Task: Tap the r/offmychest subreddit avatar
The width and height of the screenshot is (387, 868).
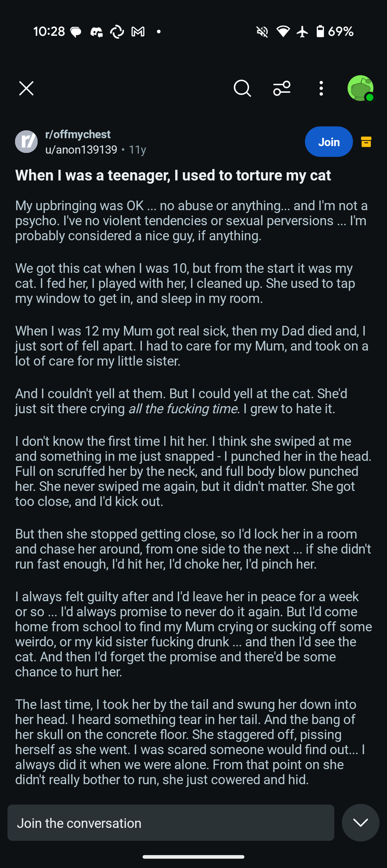Action: [26, 142]
